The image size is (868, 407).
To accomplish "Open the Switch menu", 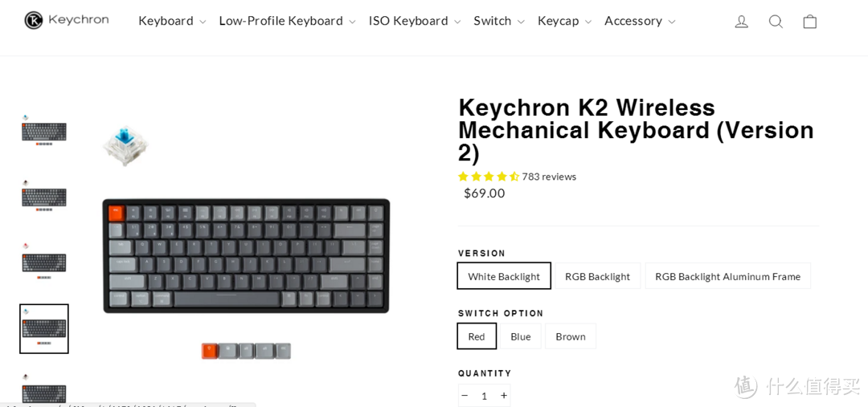I will click(x=499, y=21).
